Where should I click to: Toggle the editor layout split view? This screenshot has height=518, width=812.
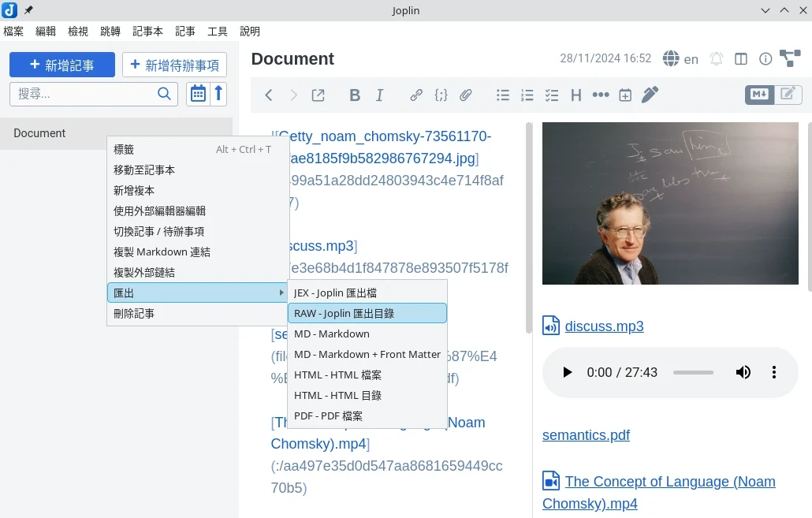[x=740, y=59]
